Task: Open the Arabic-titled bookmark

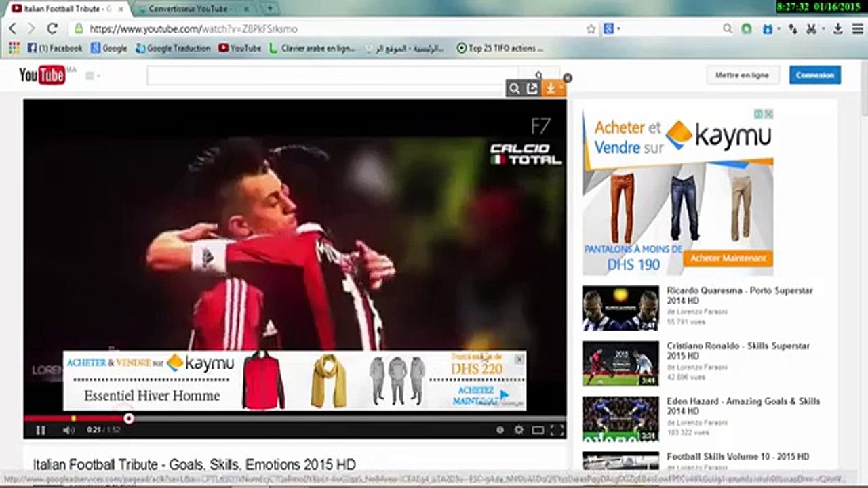Action: [405, 48]
